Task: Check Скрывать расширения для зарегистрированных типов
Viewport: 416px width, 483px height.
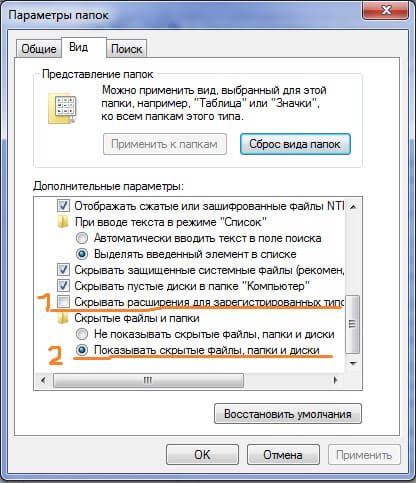Action: click(63, 302)
